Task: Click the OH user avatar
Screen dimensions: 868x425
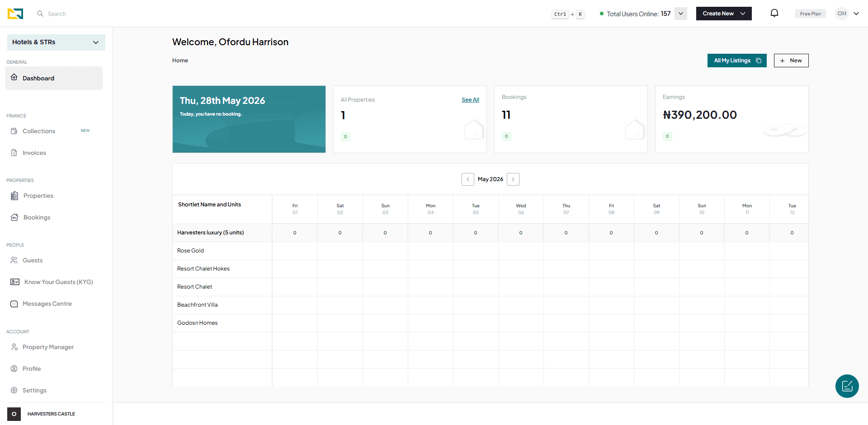Action: point(842,14)
